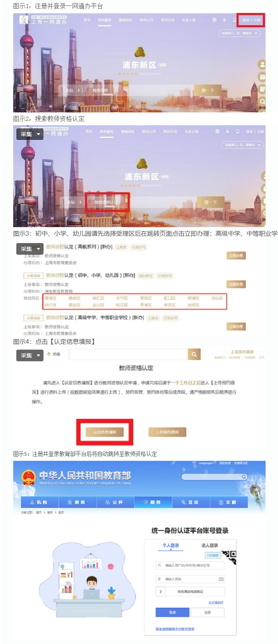
Task: Click the 认定信息填报 button in figure 4
Action: [104, 432]
